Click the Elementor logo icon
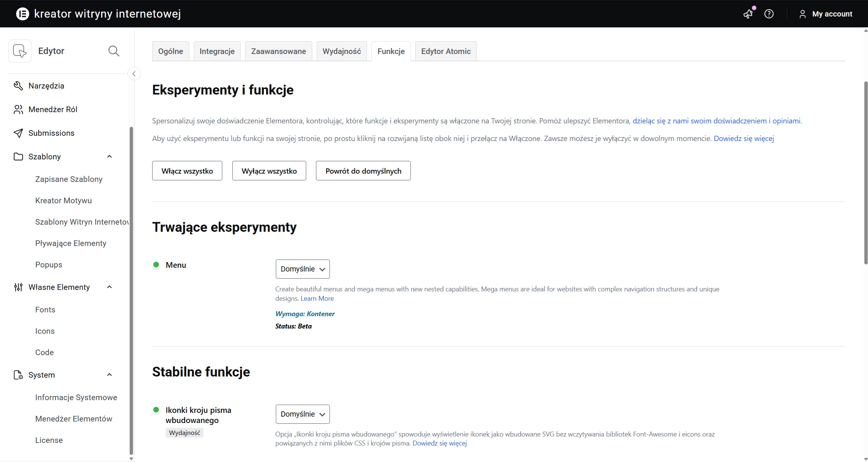Image resolution: width=868 pixels, height=462 pixels. pyautogui.click(x=22, y=14)
